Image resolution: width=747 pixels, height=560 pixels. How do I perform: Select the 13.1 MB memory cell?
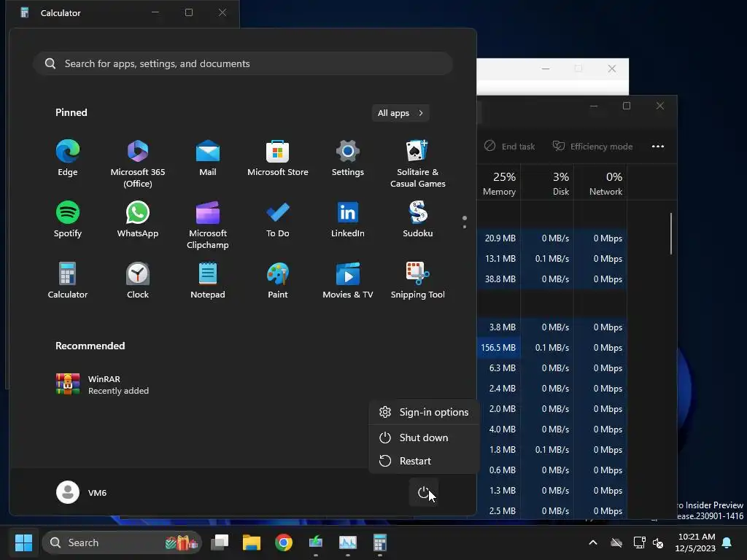click(x=499, y=259)
